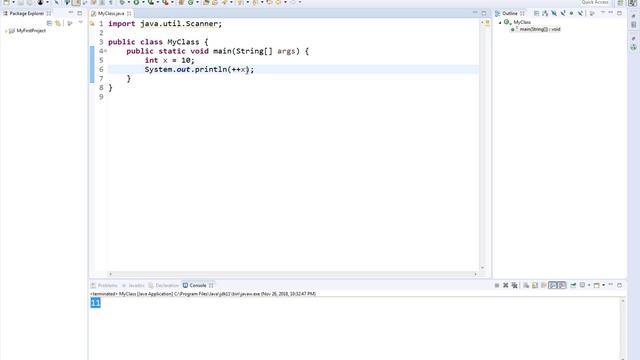Open the Open Console dropdown

coord(603,285)
